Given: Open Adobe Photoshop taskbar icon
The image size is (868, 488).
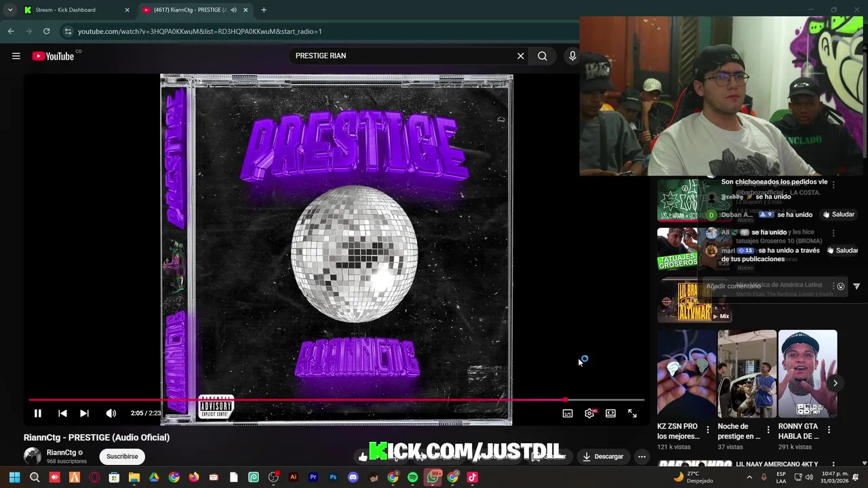Looking at the screenshot, I should [333, 477].
